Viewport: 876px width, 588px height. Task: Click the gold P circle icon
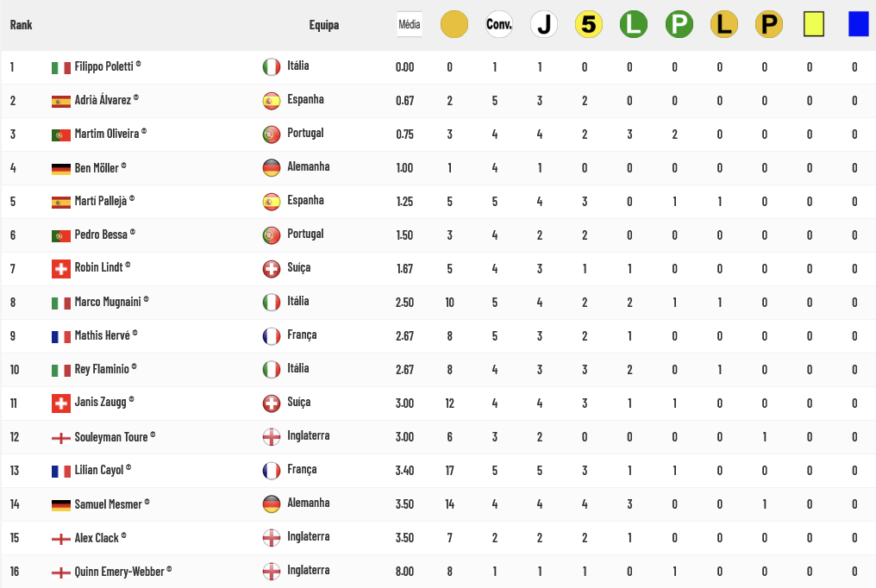coord(769,24)
